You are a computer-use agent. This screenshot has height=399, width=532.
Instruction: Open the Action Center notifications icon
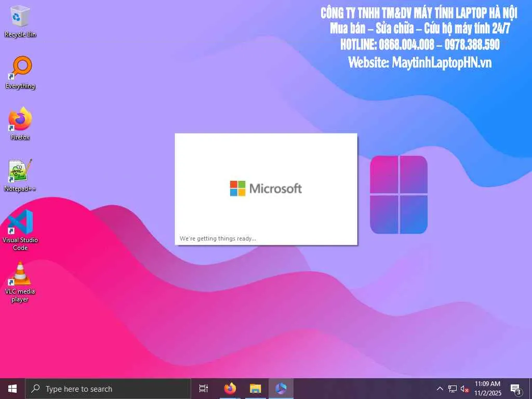(516, 389)
